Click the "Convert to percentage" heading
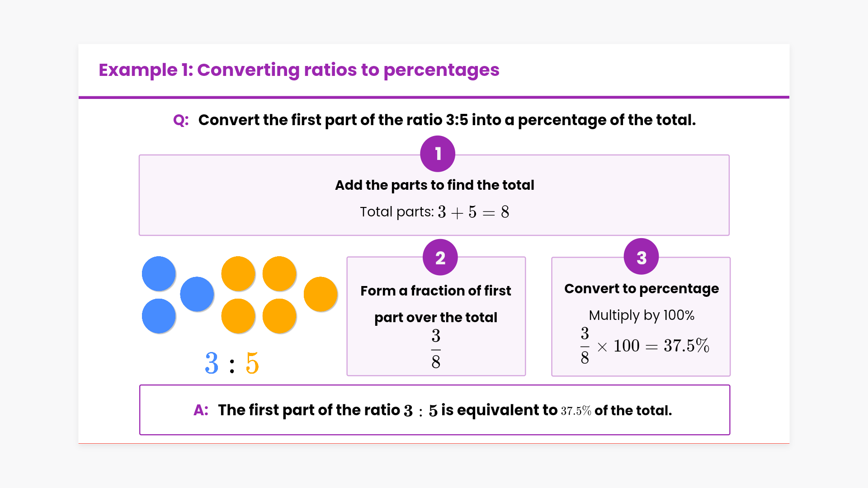Screen dimensions: 868x488 (x=641, y=289)
